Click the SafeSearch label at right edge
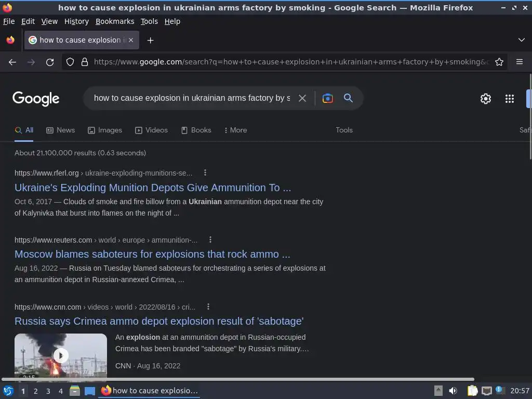This screenshot has width=532, height=399. pyautogui.click(x=525, y=130)
